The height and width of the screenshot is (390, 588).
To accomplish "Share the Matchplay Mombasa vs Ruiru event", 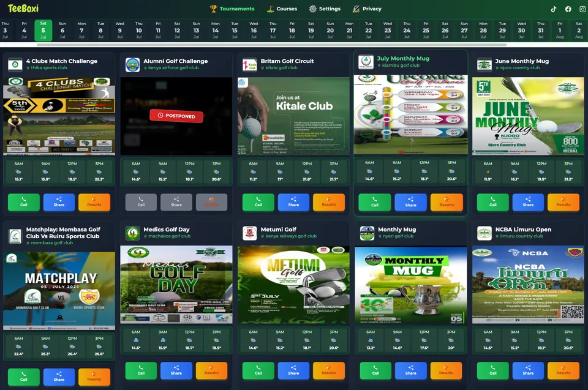I will click(x=59, y=377).
